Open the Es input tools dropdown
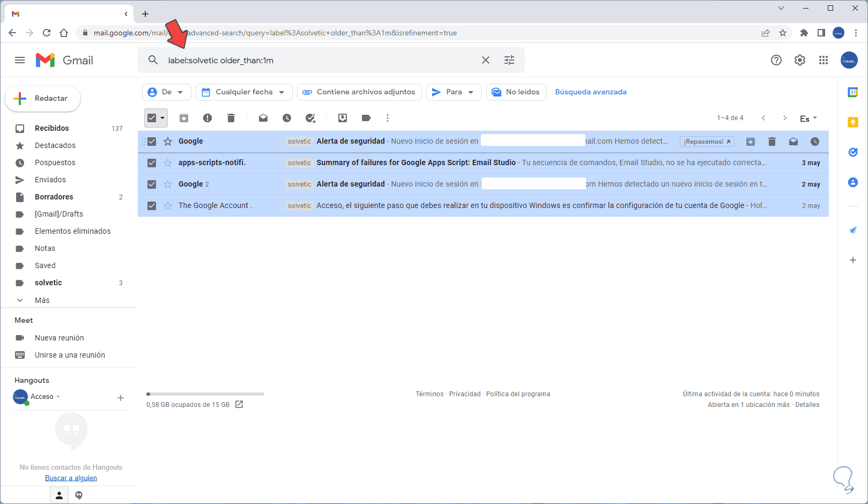This screenshot has height=504, width=868. pyautogui.click(x=808, y=118)
